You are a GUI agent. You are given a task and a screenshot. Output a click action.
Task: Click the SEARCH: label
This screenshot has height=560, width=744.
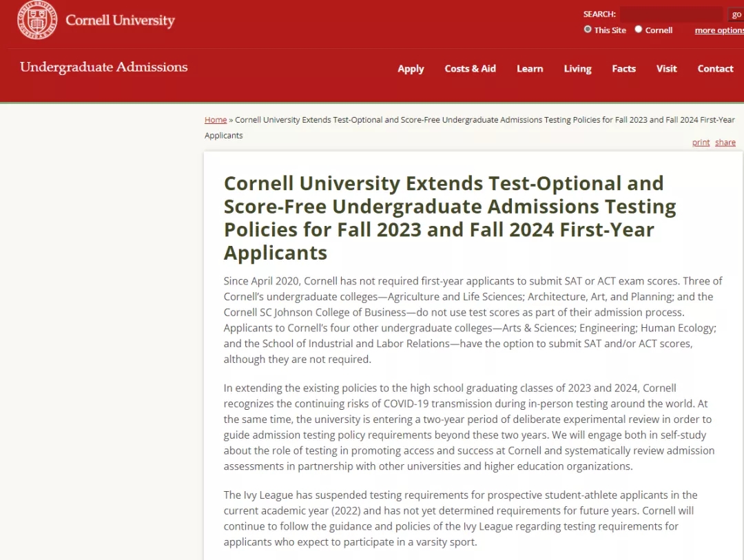tap(599, 14)
